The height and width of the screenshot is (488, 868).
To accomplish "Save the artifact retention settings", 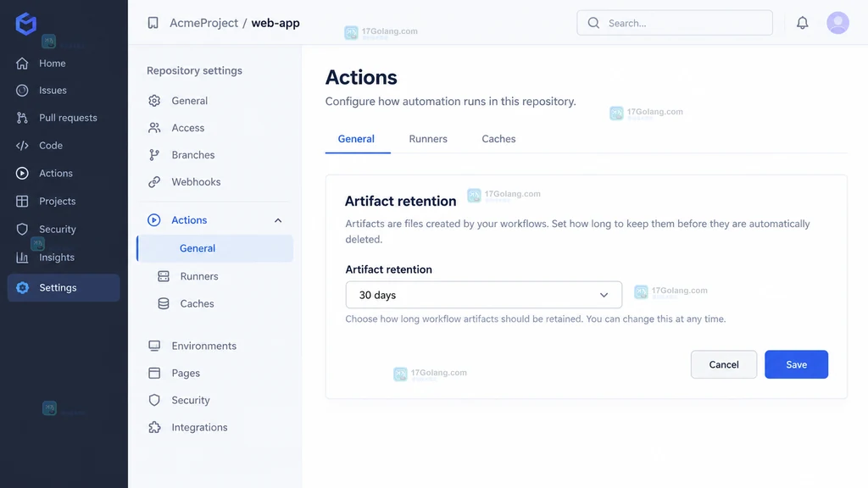I will (x=796, y=364).
